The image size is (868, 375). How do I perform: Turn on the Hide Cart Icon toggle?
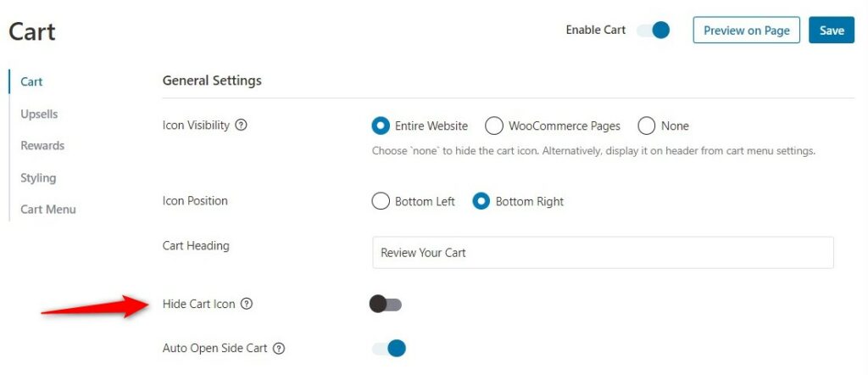point(386,304)
